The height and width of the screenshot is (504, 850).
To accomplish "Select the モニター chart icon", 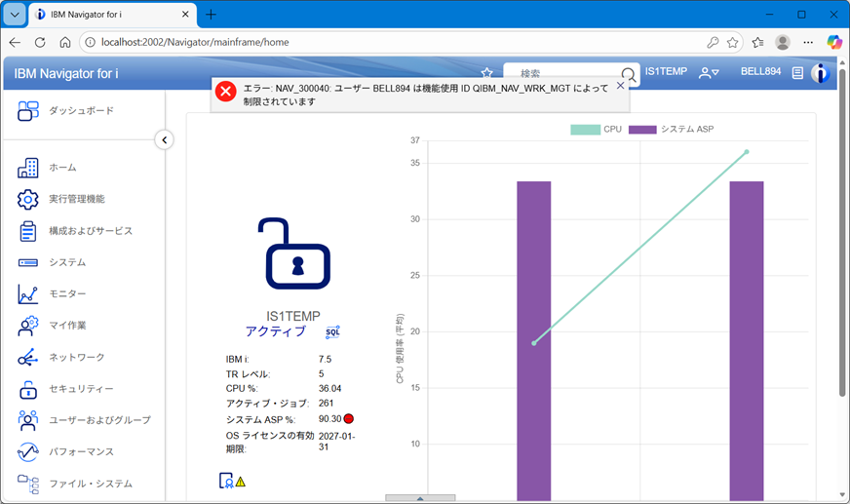I will click(27, 294).
